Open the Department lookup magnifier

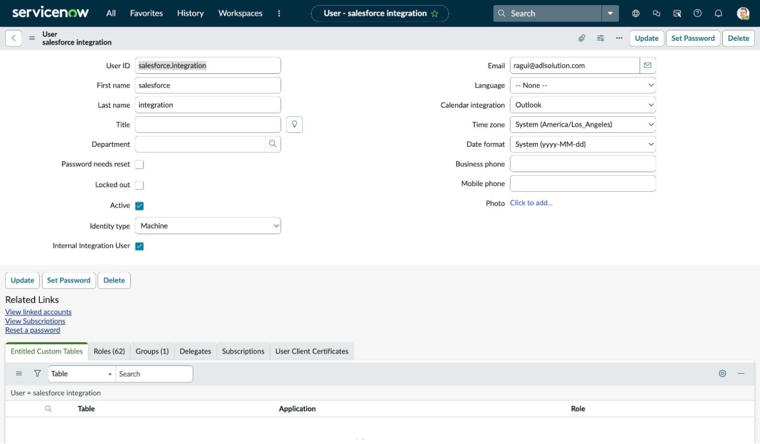point(273,144)
